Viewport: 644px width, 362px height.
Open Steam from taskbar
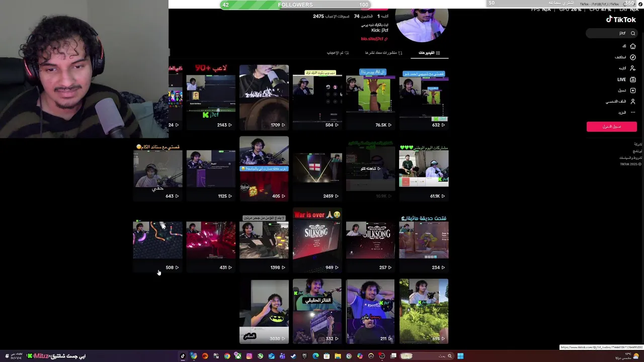pos(293,356)
